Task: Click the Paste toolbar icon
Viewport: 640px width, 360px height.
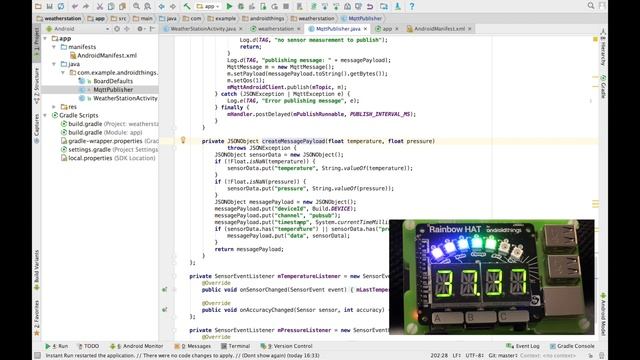Action: click(x=122, y=6)
